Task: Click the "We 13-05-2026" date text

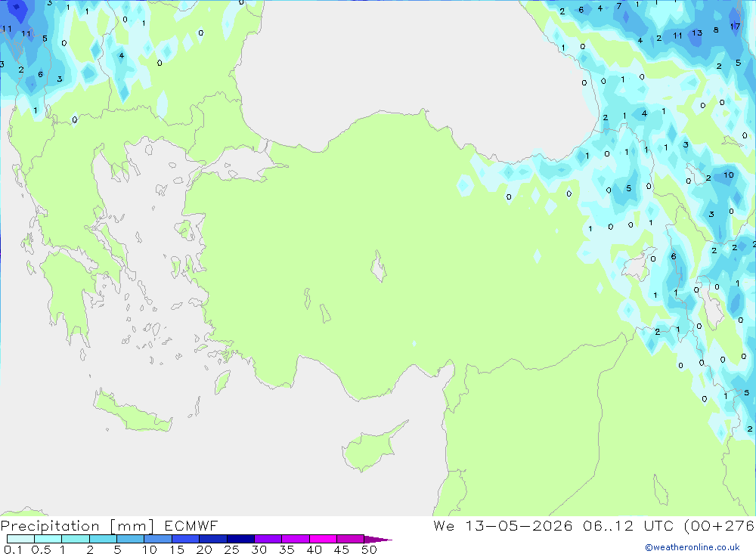Action: (x=503, y=525)
